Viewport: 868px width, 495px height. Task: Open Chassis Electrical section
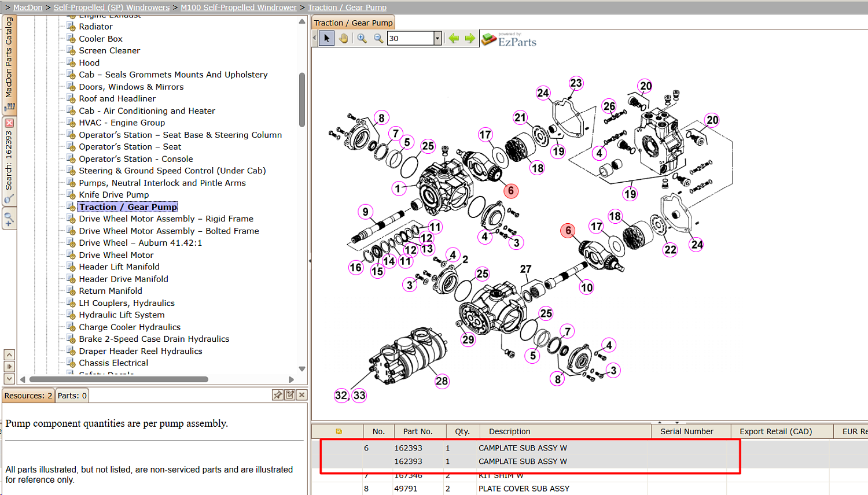tap(113, 363)
